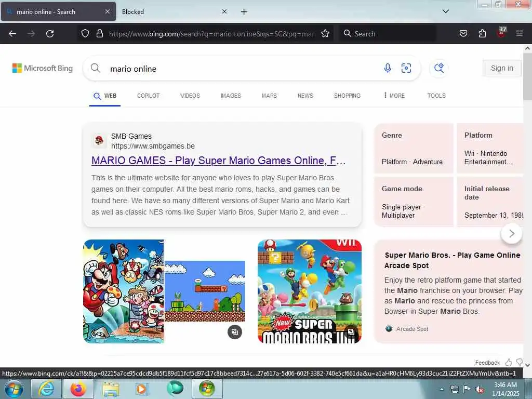
Task: Open the 8-bit Mario level screenshot thumbnail
Action: [x=205, y=291]
